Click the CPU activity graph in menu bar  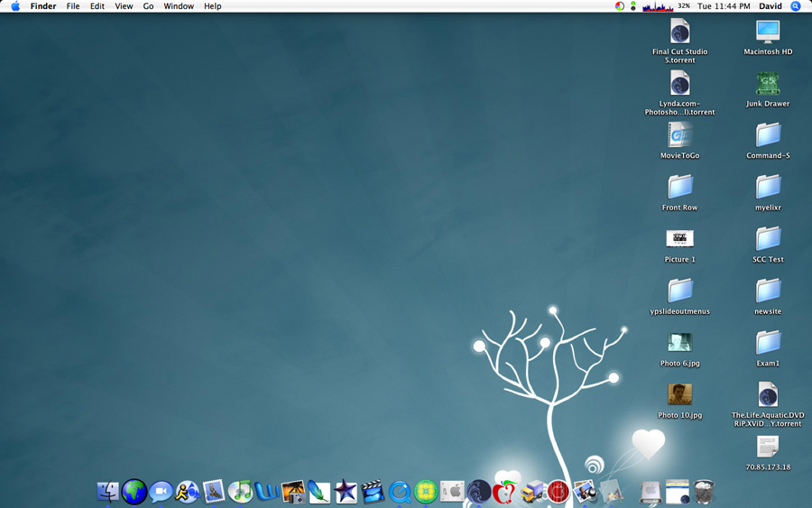658,6
